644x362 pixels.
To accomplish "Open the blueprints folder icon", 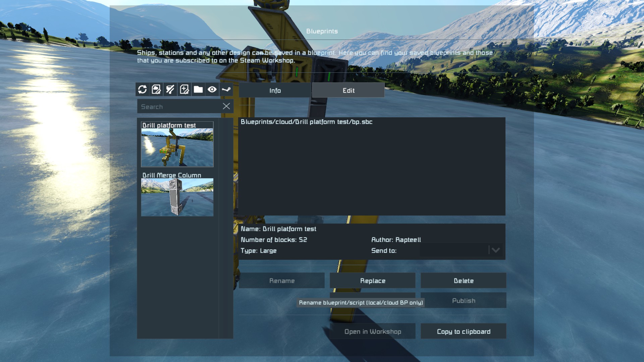I will tap(198, 89).
